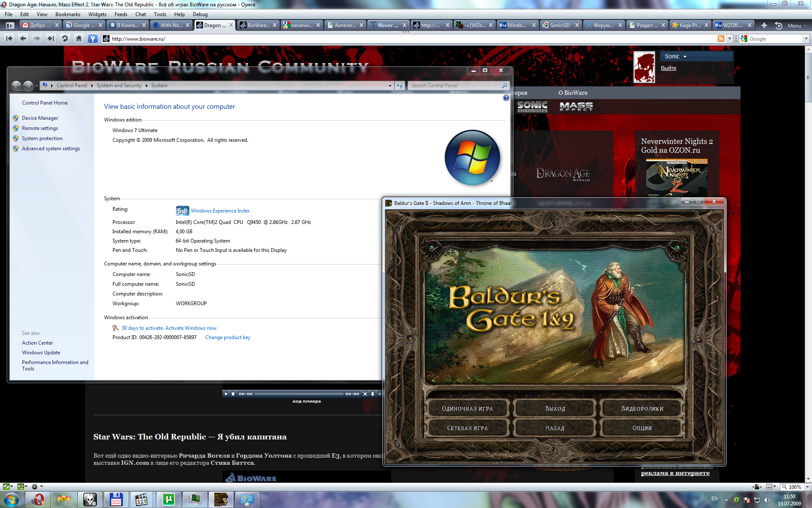Switch to Kage Pr... tab
This screenshot has width=812, height=508.
click(690, 25)
